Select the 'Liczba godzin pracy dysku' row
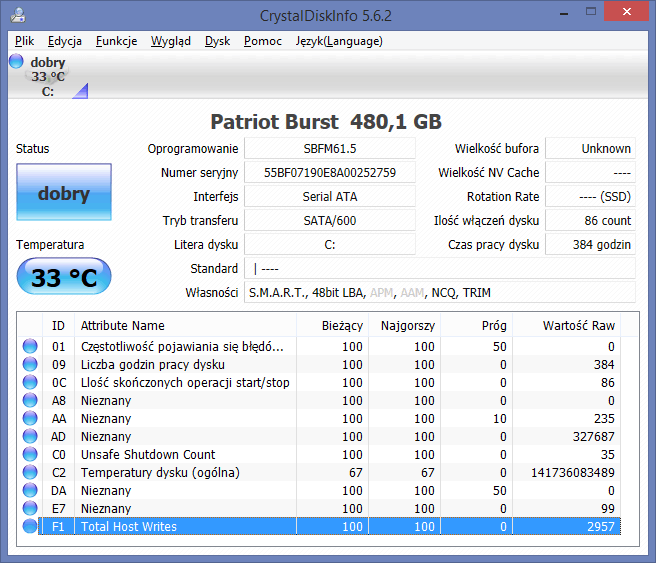 click(x=320, y=364)
